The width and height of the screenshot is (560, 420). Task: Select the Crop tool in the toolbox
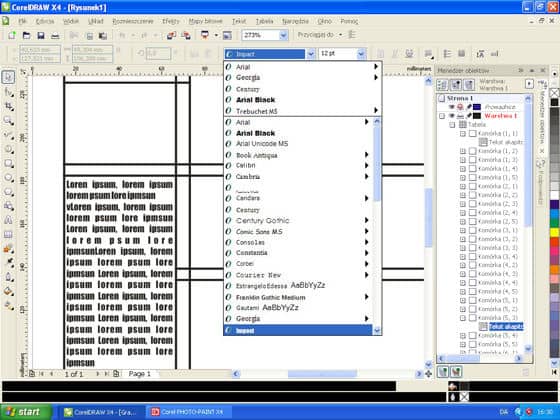8,106
